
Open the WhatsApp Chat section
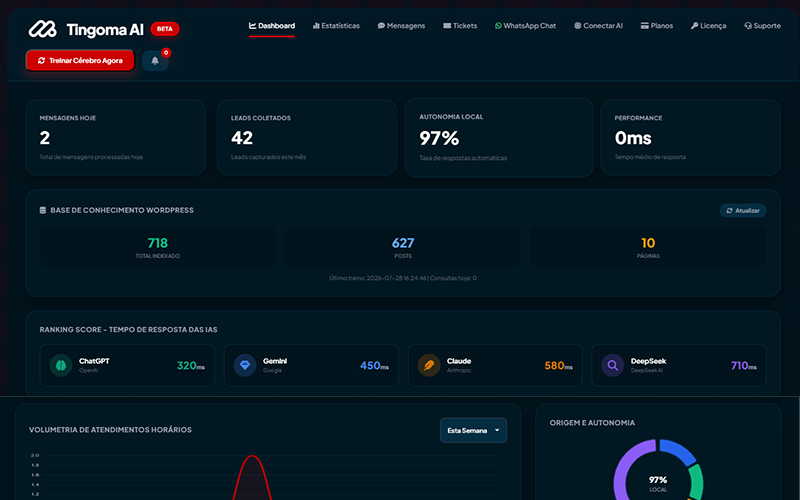pos(526,26)
